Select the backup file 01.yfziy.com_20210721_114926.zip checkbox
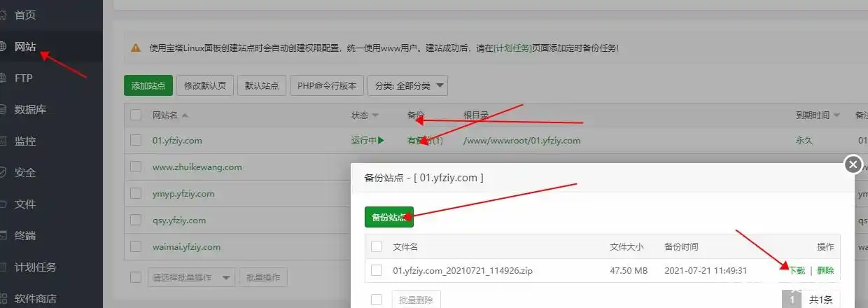The width and height of the screenshot is (868, 308). tap(377, 270)
